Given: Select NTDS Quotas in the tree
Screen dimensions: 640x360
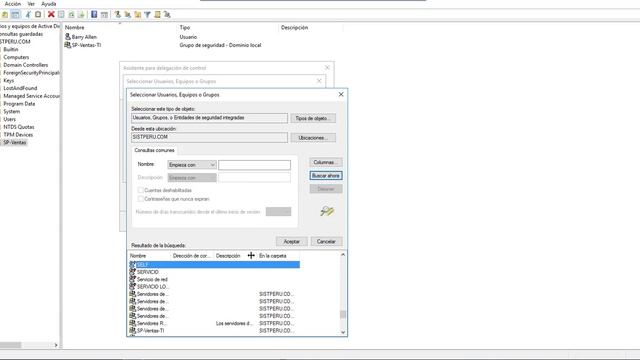Looking at the screenshot, I should tap(19, 127).
